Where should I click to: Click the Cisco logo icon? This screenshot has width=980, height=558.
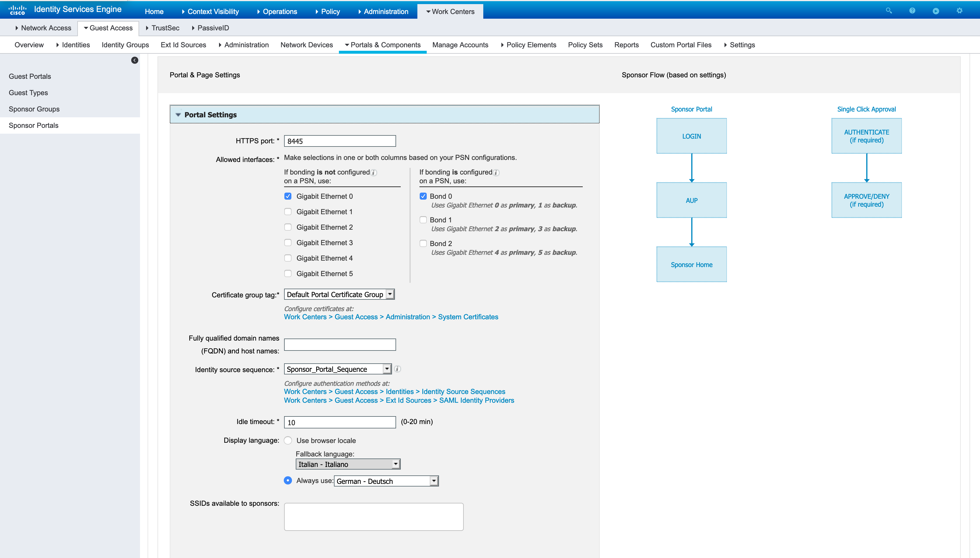click(x=17, y=10)
